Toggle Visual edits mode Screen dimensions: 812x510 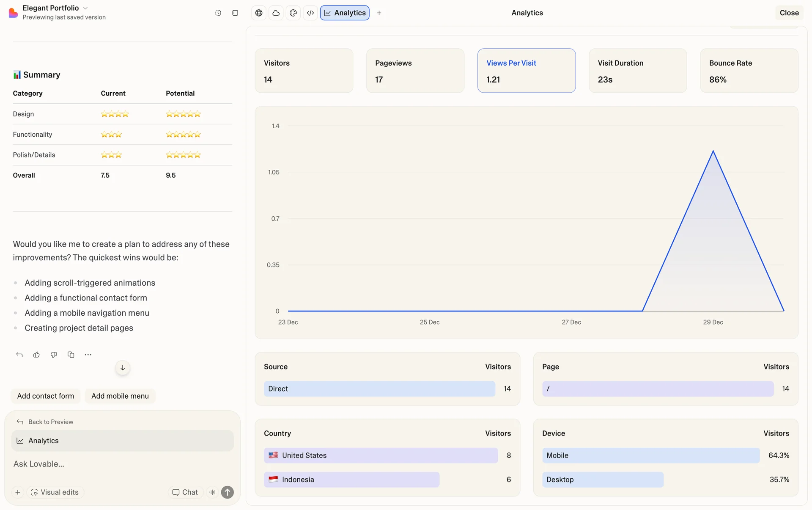point(55,492)
